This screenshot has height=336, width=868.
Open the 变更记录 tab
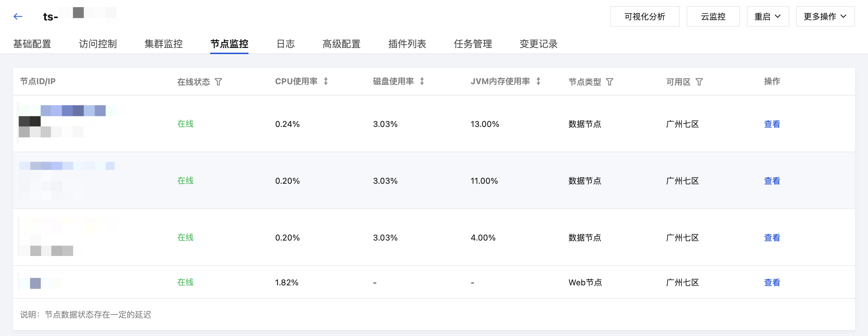click(x=538, y=44)
